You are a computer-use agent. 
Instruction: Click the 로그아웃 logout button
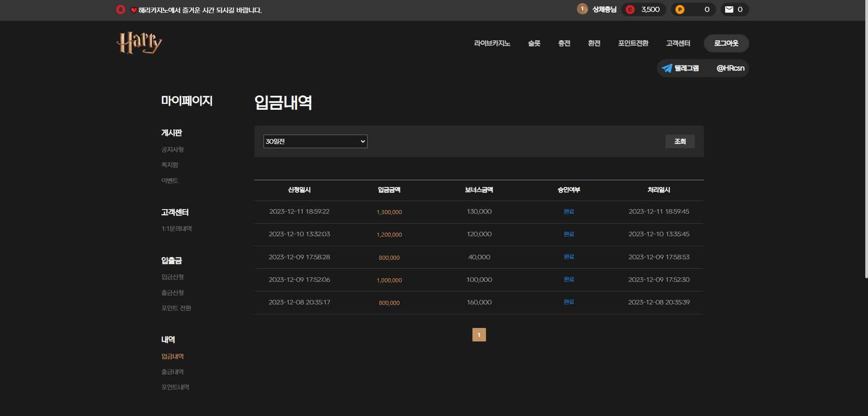[726, 43]
